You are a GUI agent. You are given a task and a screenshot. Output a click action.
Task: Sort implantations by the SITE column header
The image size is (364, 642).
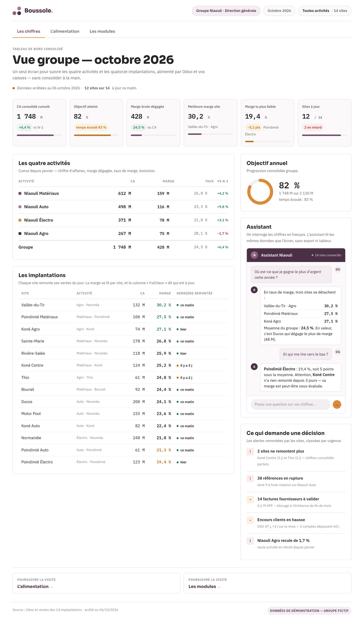coord(25,293)
